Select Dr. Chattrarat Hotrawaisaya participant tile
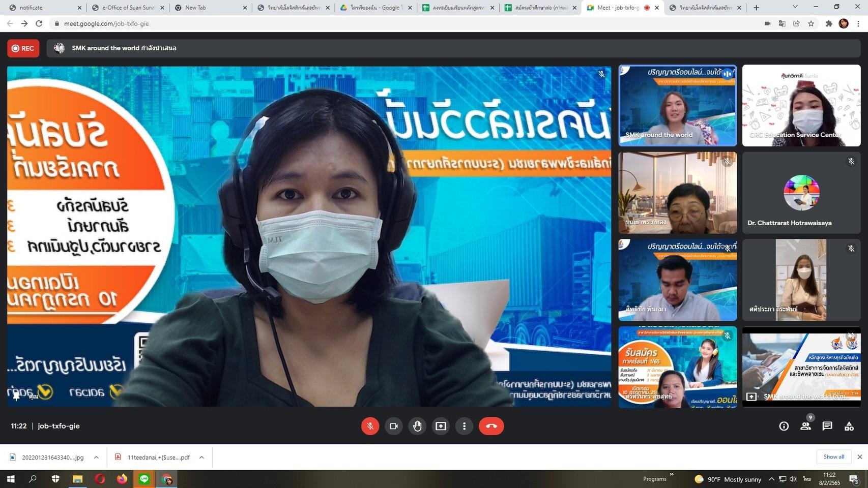The image size is (868, 488). click(x=801, y=193)
